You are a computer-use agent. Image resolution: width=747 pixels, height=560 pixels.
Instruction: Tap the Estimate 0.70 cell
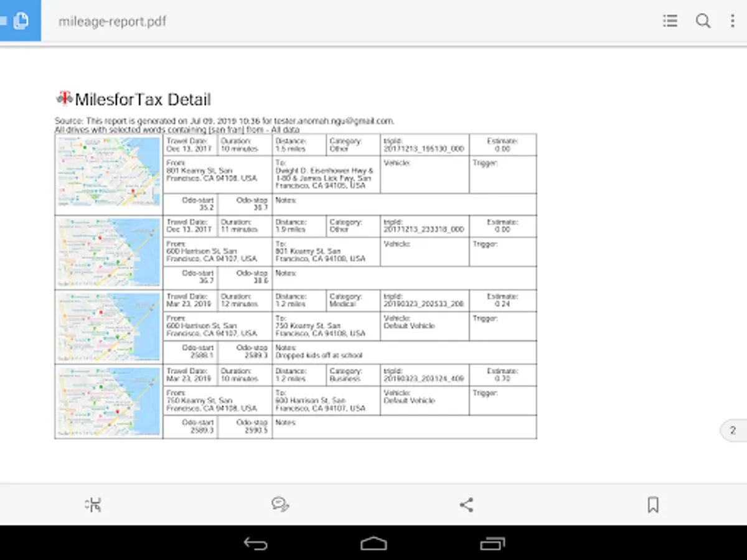(502, 375)
